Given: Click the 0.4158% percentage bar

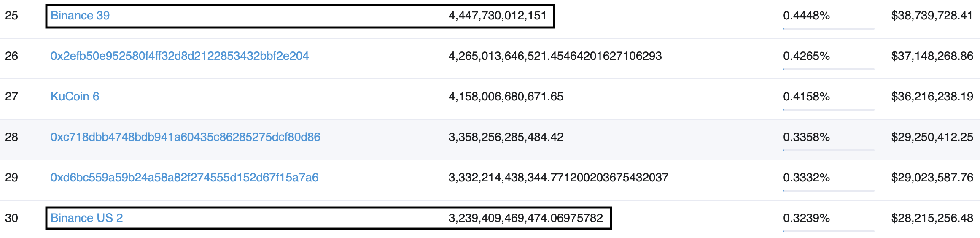Looking at the screenshot, I should (829, 110).
